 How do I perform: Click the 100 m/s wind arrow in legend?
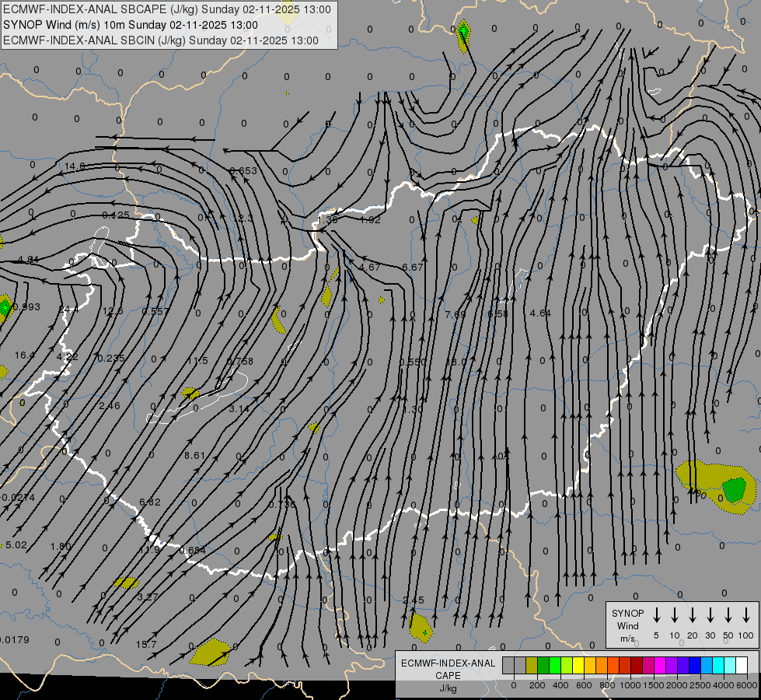[746, 615]
